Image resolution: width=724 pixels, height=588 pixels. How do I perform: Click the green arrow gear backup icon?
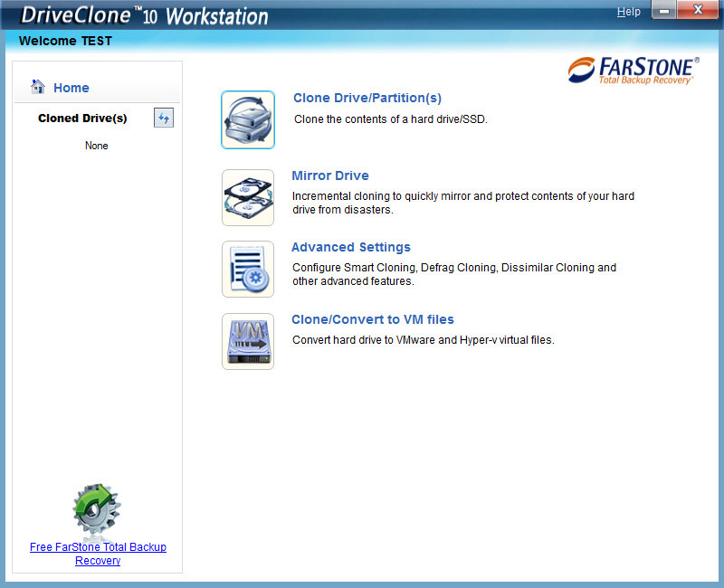pos(97,511)
